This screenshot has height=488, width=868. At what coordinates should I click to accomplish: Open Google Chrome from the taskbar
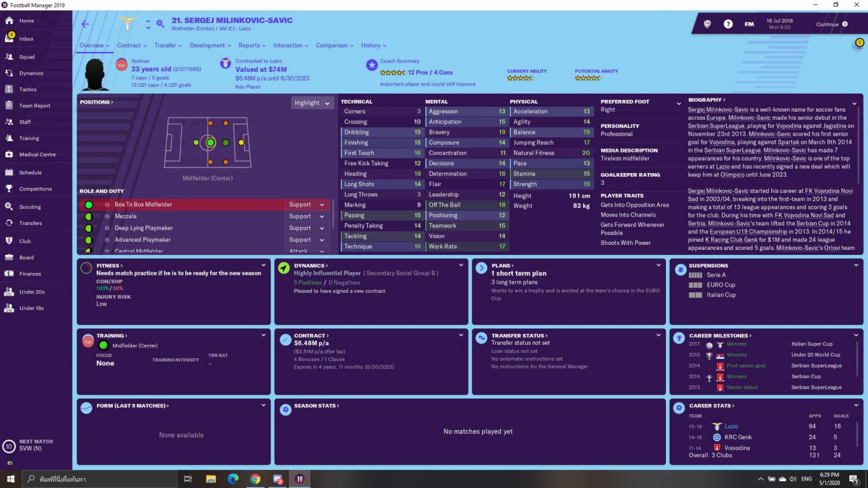tap(255, 479)
